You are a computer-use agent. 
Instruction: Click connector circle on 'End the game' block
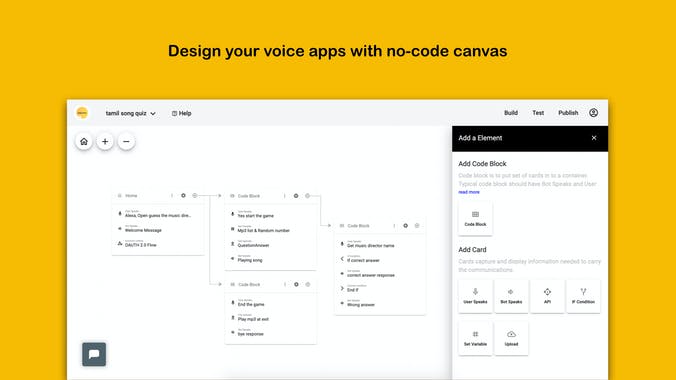(308, 284)
